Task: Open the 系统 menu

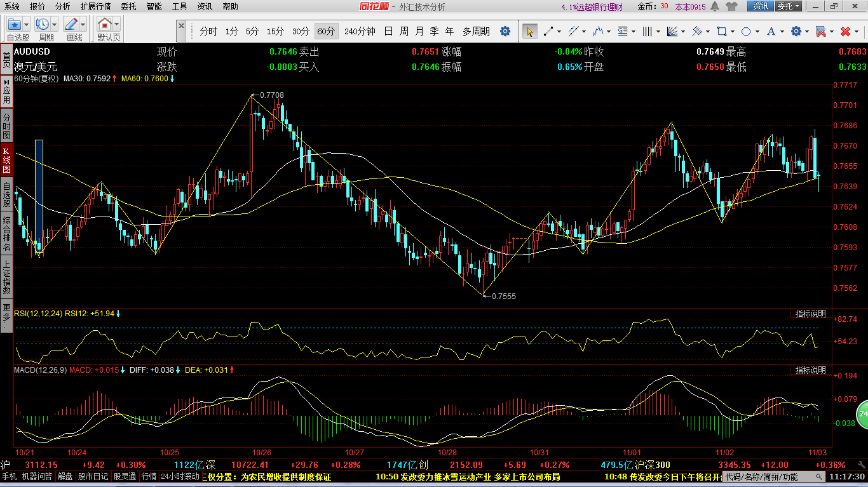Action: coord(12,6)
